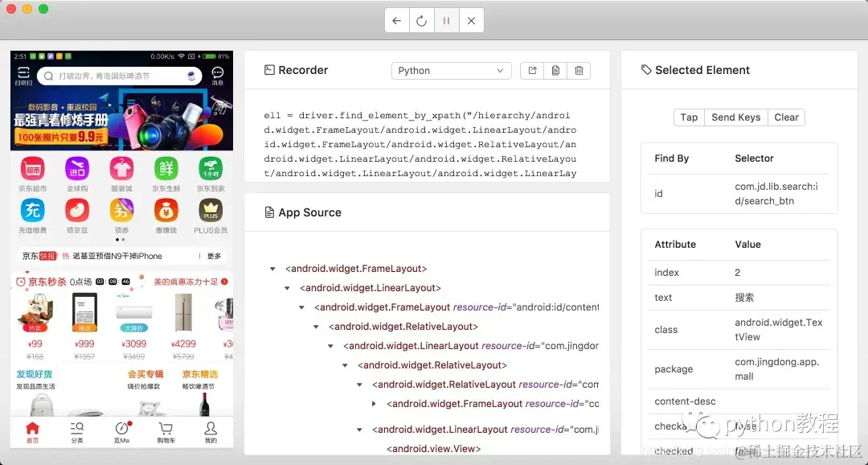This screenshot has height=465, width=868.
Task: Click the class value android.widget.TextView
Action: tap(778, 330)
